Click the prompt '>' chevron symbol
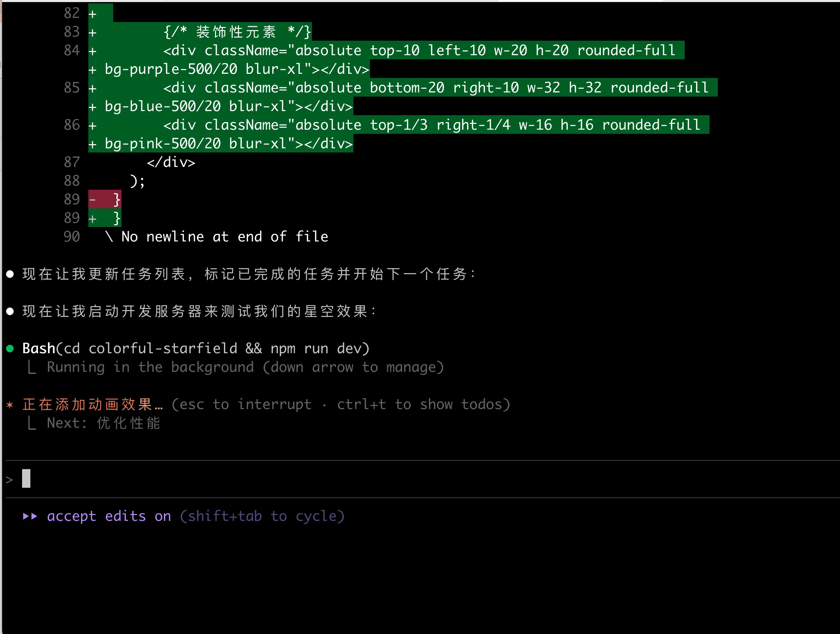 pyautogui.click(x=10, y=480)
